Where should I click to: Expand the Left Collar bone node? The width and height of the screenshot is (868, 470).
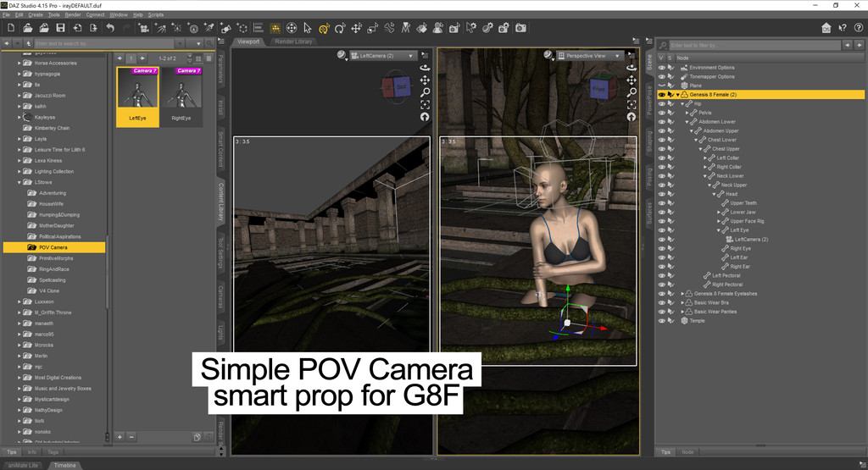pos(705,158)
